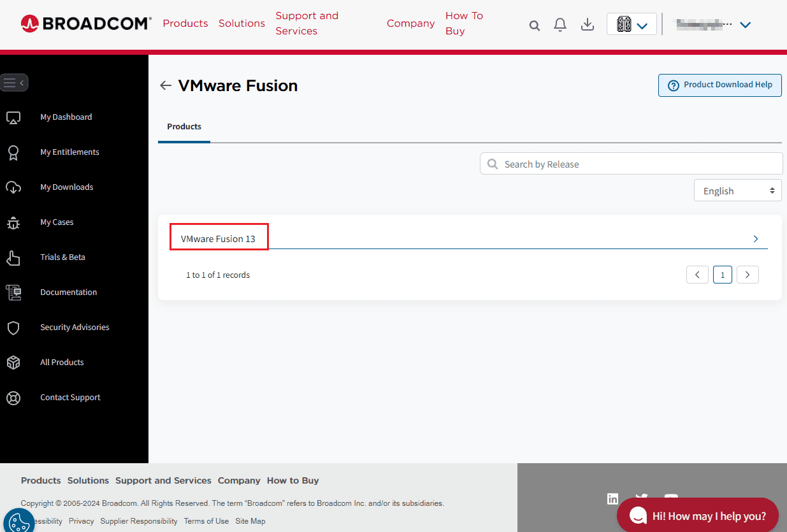Focus the Search by Release field
This screenshot has height=532, width=787.
[x=632, y=164]
